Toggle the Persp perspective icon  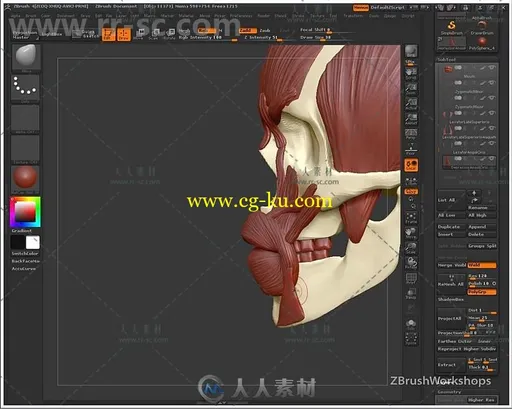[x=411, y=134]
